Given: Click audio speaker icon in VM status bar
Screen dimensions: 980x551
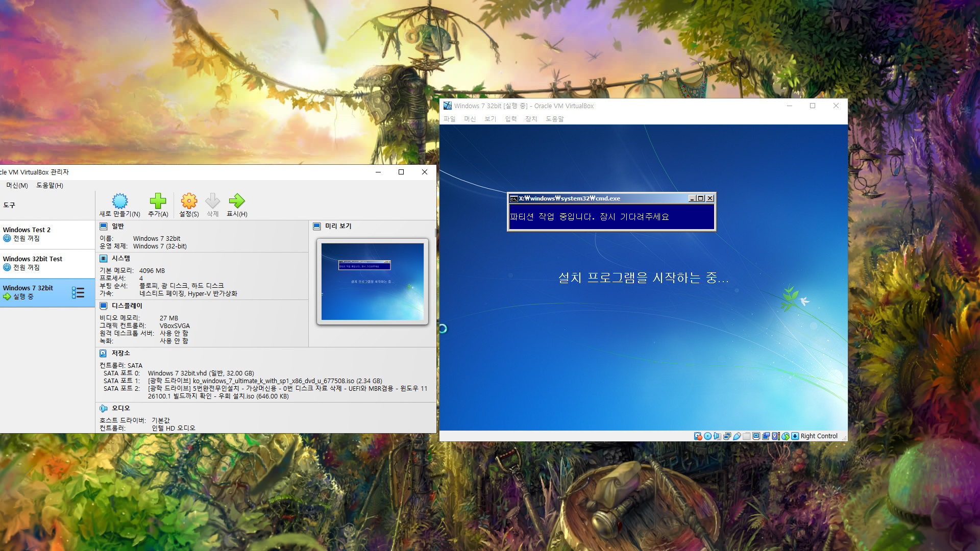Looking at the screenshot, I should (718, 436).
